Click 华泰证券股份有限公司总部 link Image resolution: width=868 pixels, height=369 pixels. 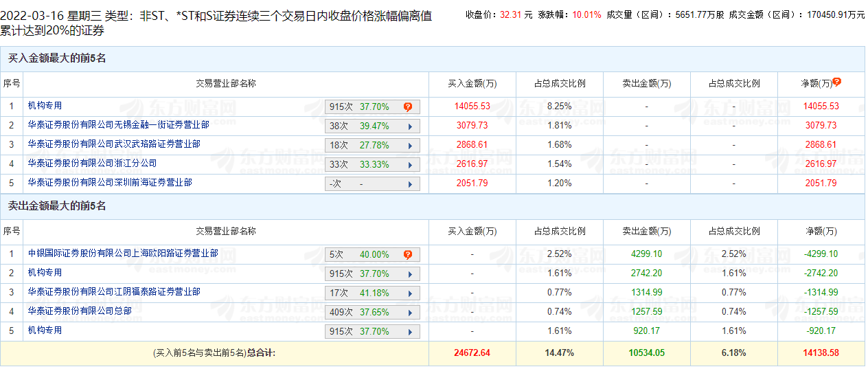(80, 311)
